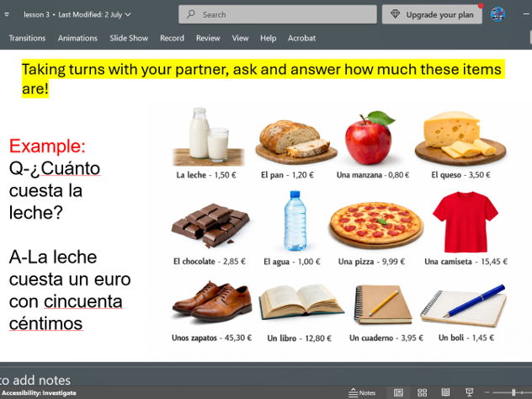This screenshot has width=532, height=399.
Task: Click the Upgrade your plan button
Action: (x=432, y=14)
